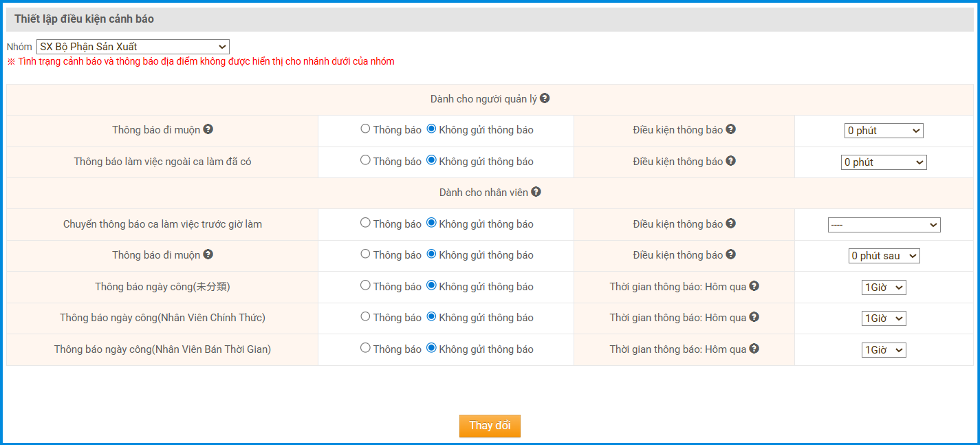
Task: Click help icon beside 'Dành cho nhân viên'
Action: pos(536,192)
